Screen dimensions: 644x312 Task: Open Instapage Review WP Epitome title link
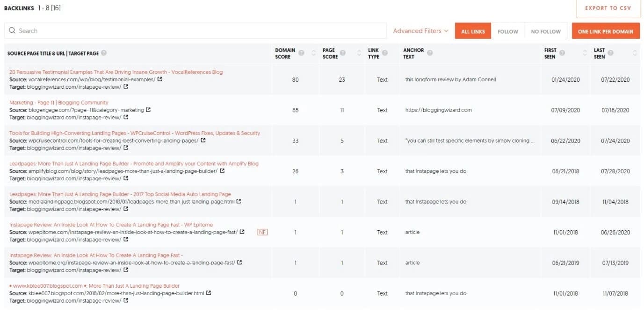(x=111, y=225)
